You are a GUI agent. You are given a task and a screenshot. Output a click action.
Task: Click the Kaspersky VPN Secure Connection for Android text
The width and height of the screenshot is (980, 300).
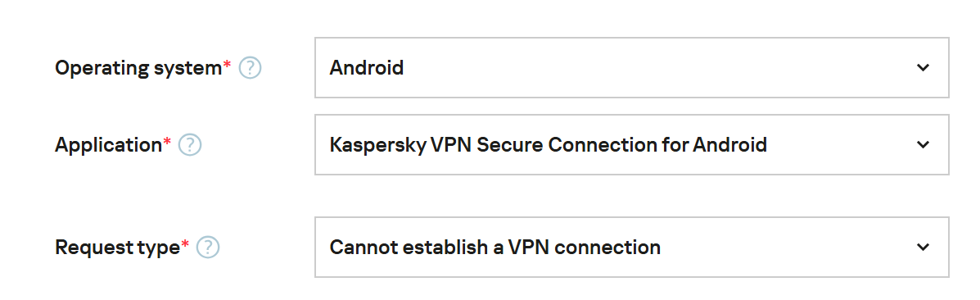coord(548,145)
